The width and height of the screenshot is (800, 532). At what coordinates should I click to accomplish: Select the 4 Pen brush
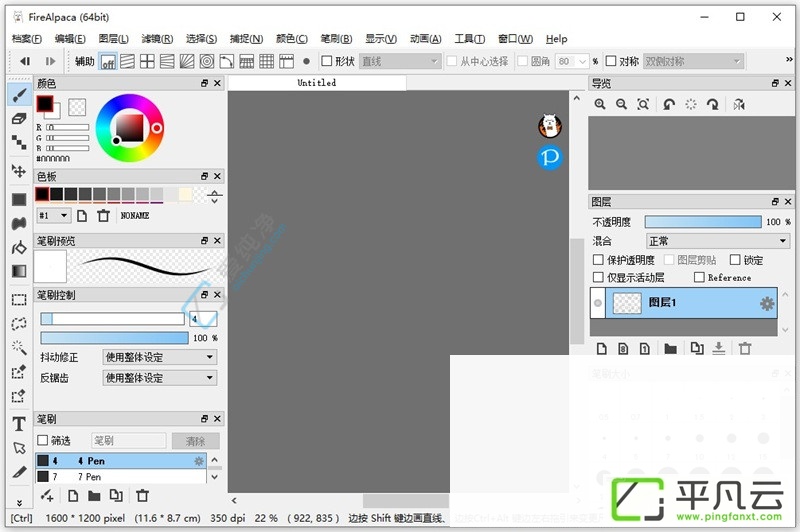click(x=121, y=461)
